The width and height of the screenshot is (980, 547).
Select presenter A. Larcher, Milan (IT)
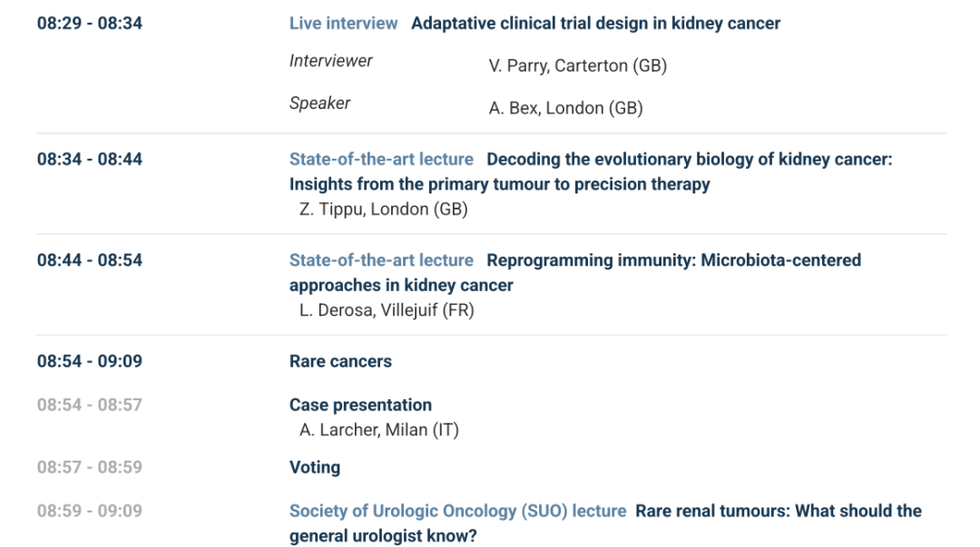(379, 430)
